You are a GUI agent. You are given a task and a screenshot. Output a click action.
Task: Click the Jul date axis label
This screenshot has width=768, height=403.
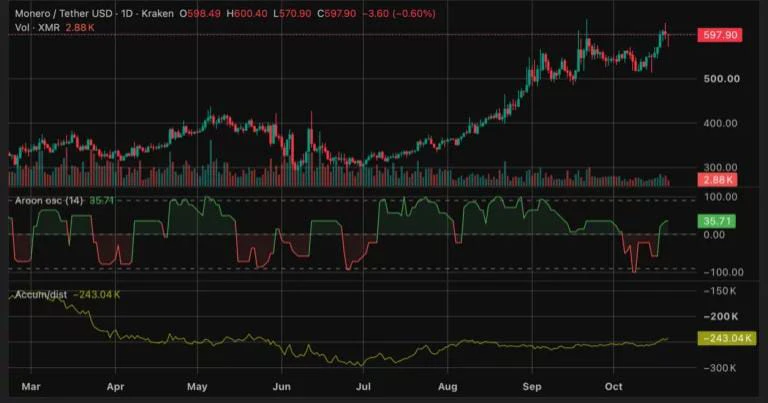[x=363, y=387]
